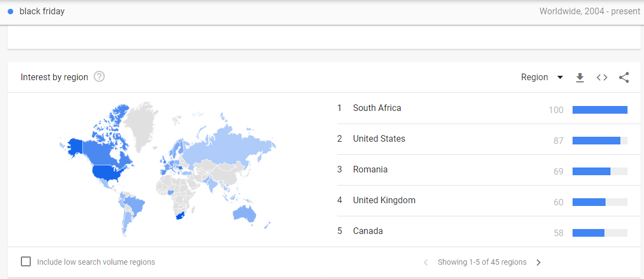Select South Africa in the ranking list
This screenshot has height=279, width=644.
(x=377, y=108)
